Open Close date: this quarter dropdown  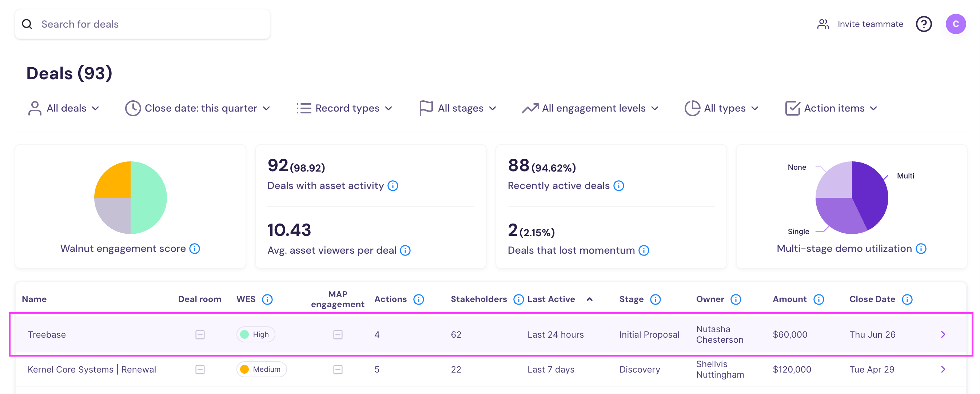[x=198, y=108]
